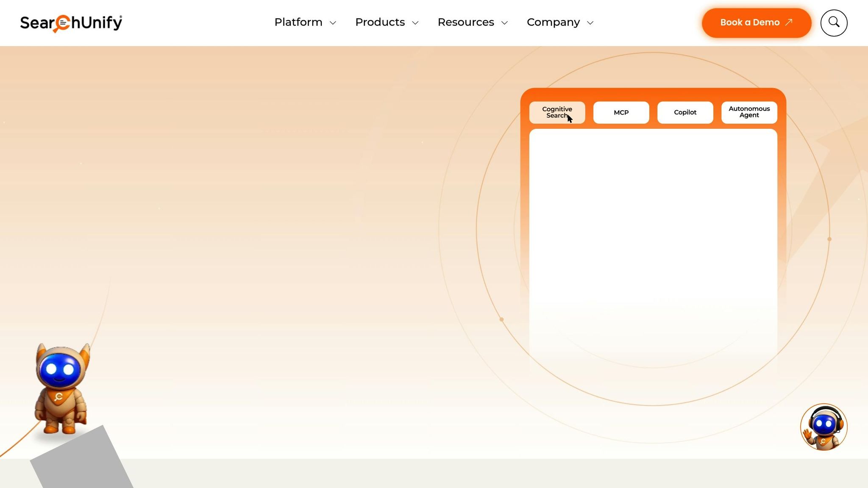868x488 pixels.
Task: Open the Platform menu
Action: click(298, 22)
